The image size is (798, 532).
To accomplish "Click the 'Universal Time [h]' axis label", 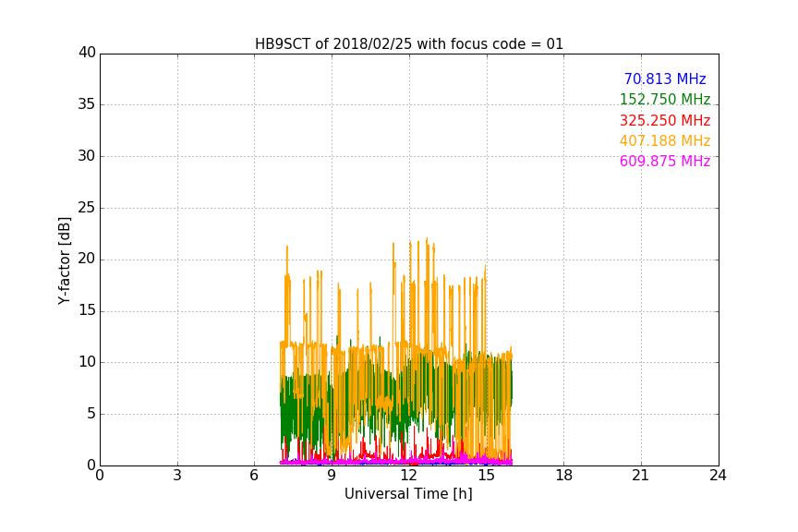I will coord(408,494).
